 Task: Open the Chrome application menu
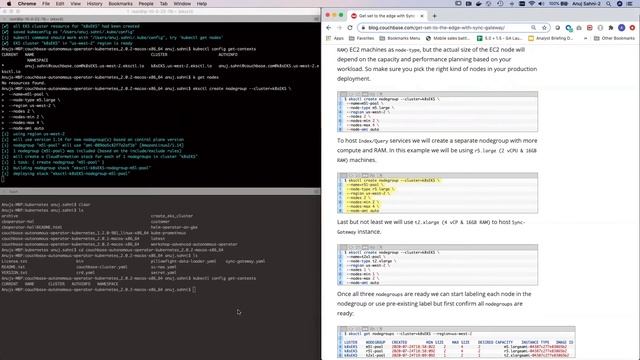coord(27,4)
